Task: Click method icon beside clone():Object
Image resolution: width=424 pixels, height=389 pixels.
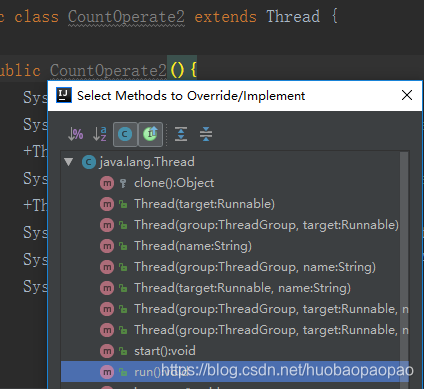Action: click(107, 183)
